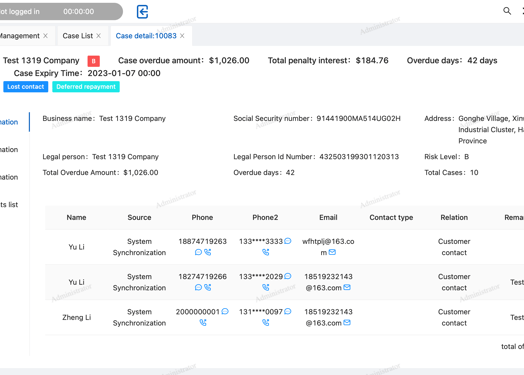
Task: Click the Phone column header
Action: click(202, 218)
